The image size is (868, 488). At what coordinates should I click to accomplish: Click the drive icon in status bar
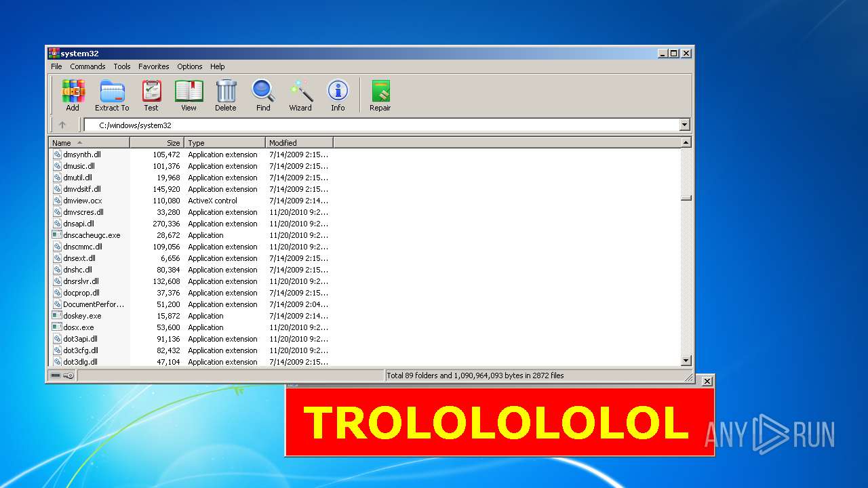pyautogui.click(x=56, y=375)
